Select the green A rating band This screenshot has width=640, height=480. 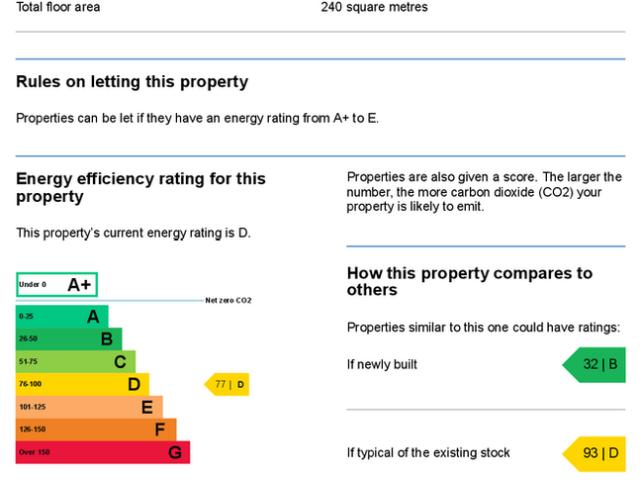[62, 317]
